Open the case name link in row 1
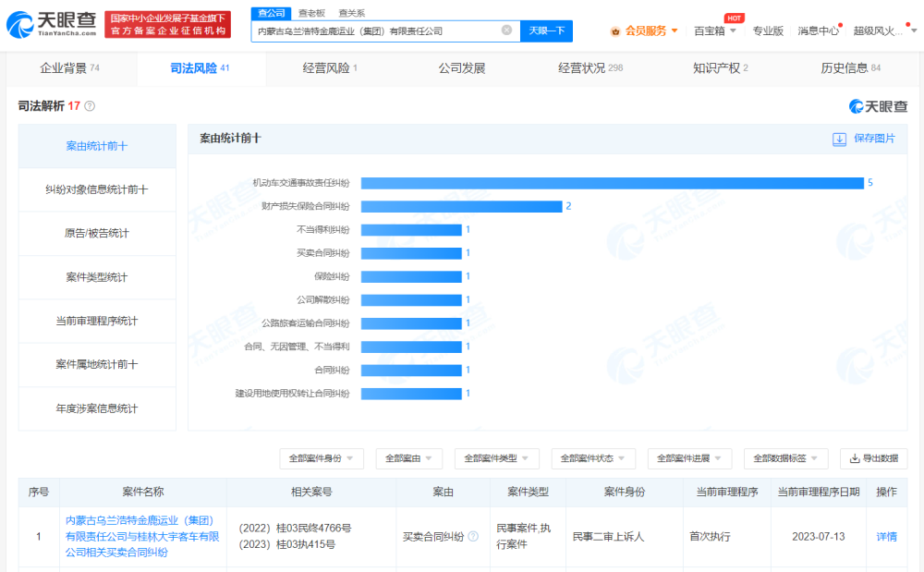Image resolution: width=924 pixels, height=572 pixels. click(142, 537)
